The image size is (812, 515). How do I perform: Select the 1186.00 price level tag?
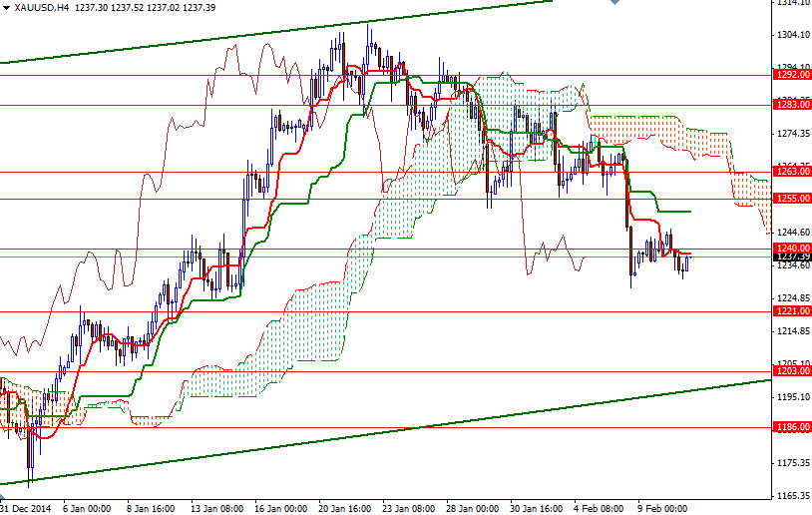click(791, 427)
